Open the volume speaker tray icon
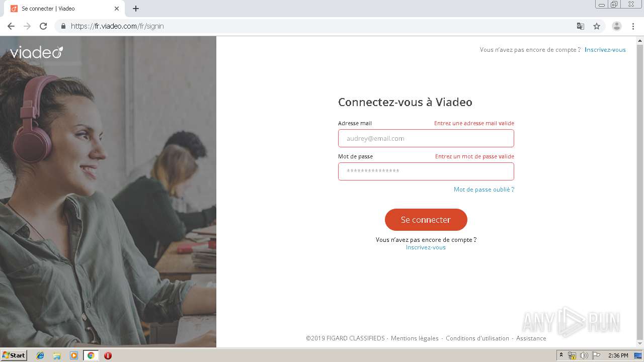 coord(584,355)
